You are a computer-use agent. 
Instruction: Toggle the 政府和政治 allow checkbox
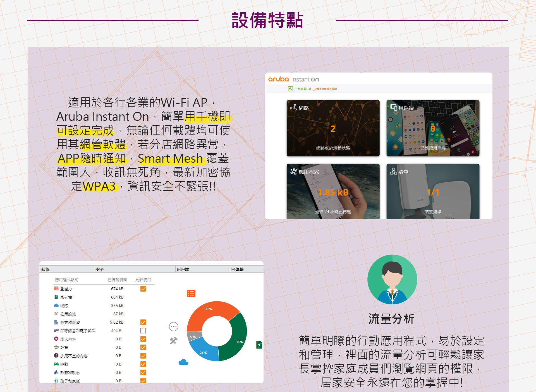(143, 372)
